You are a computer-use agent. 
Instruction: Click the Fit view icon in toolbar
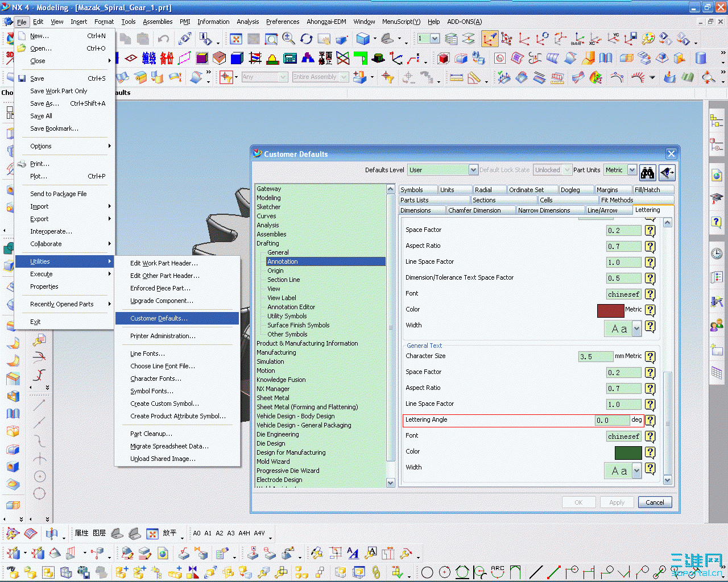point(236,39)
